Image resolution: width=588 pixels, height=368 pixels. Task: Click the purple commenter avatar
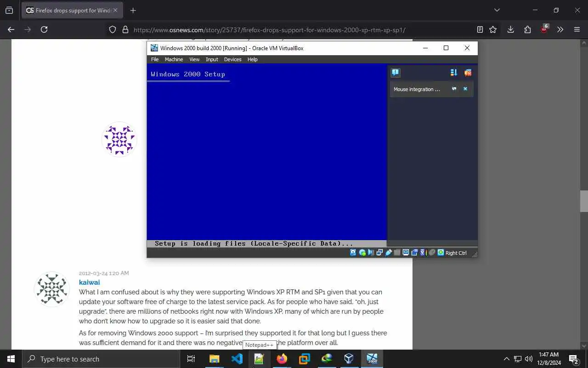click(119, 139)
